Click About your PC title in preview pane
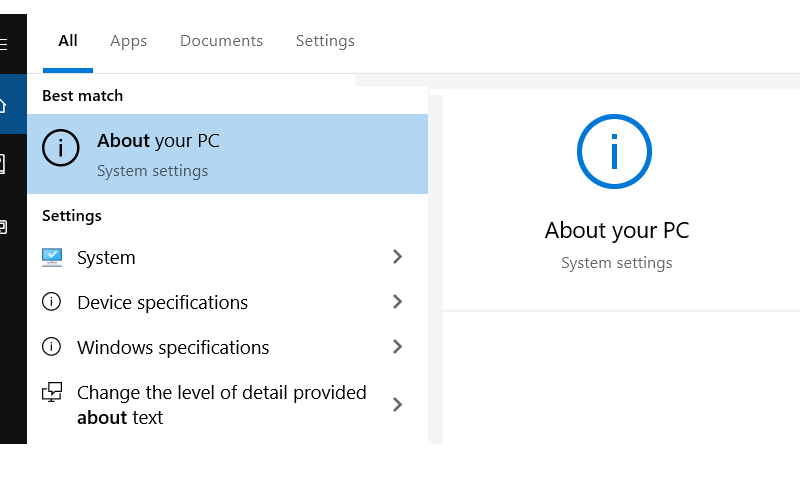Viewport: 800px width, 480px height. click(x=617, y=231)
